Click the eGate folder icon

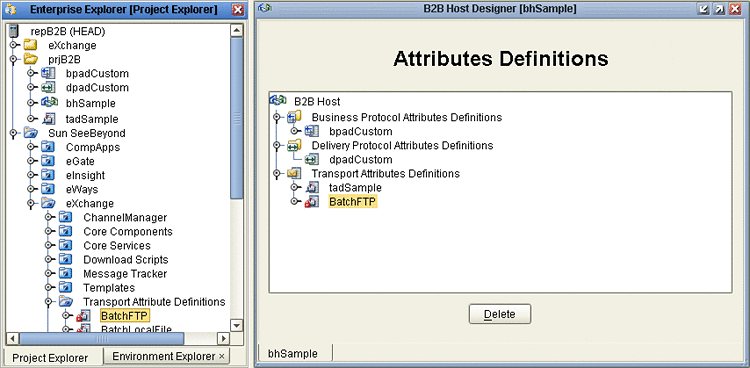48,161
